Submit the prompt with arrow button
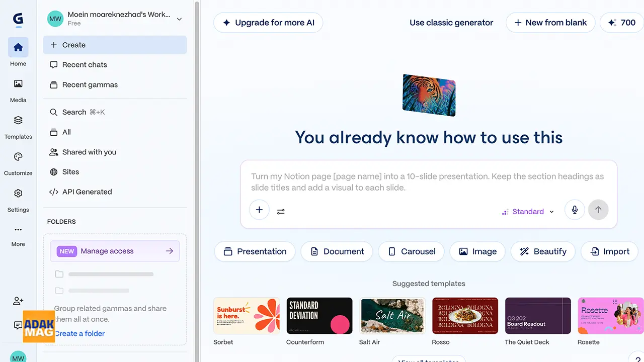 click(598, 210)
